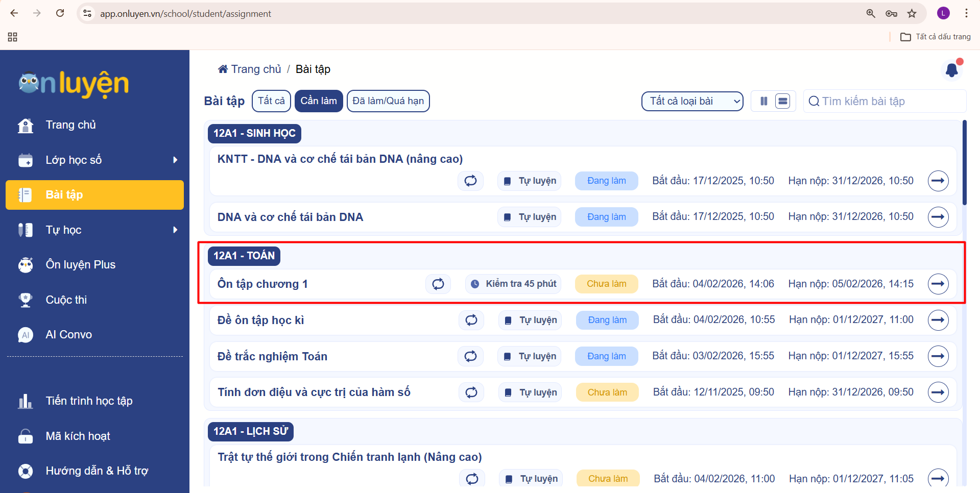Switch to list row layout view

pyautogui.click(x=782, y=101)
